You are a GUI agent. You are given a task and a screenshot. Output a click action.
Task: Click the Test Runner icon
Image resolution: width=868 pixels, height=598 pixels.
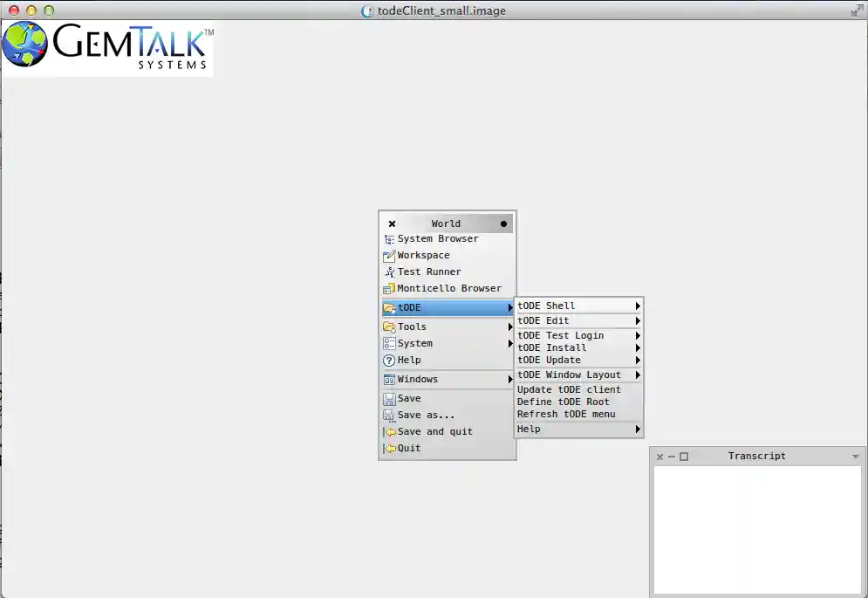(389, 272)
